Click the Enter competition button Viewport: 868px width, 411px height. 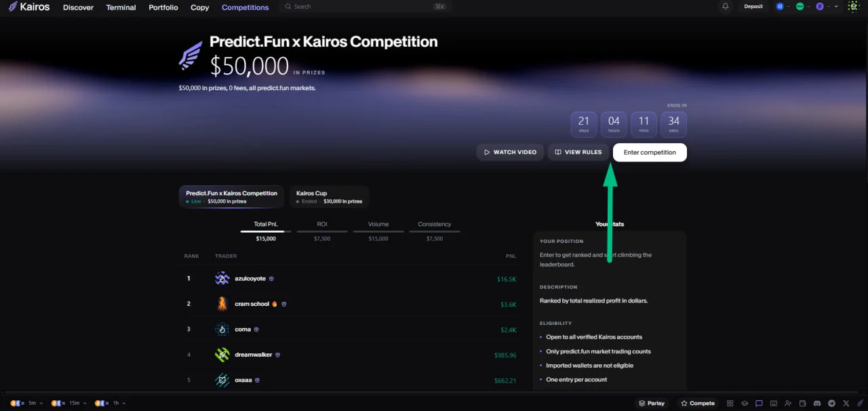650,153
